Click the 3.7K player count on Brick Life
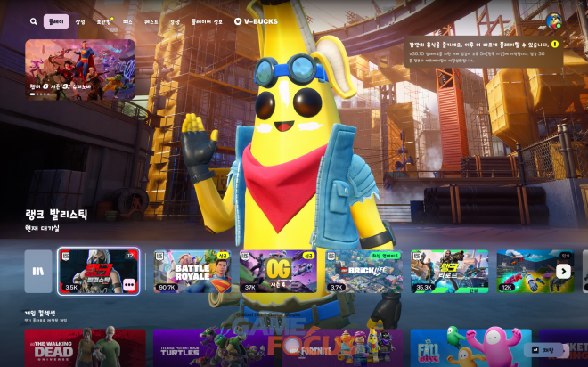 pos(336,288)
